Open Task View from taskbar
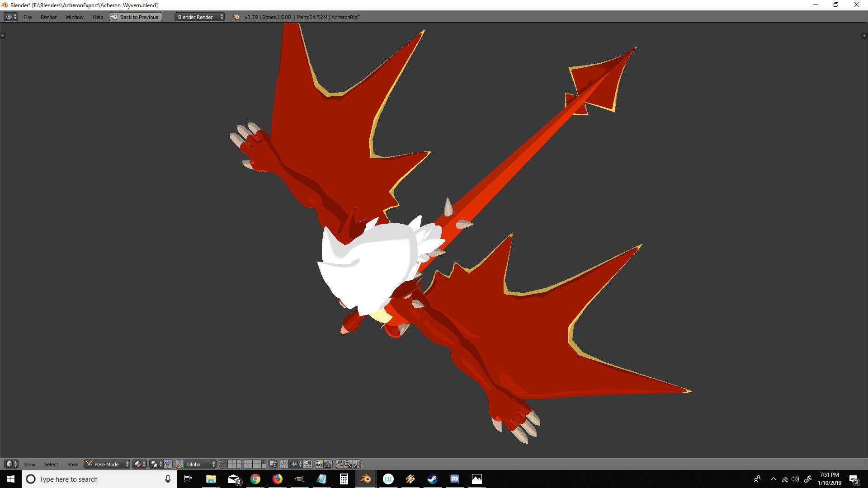This screenshot has width=868, height=488. [x=188, y=479]
